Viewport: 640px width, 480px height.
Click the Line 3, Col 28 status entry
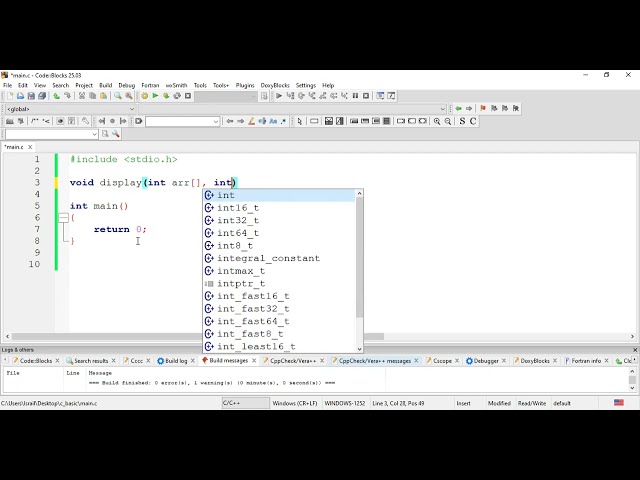398,403
